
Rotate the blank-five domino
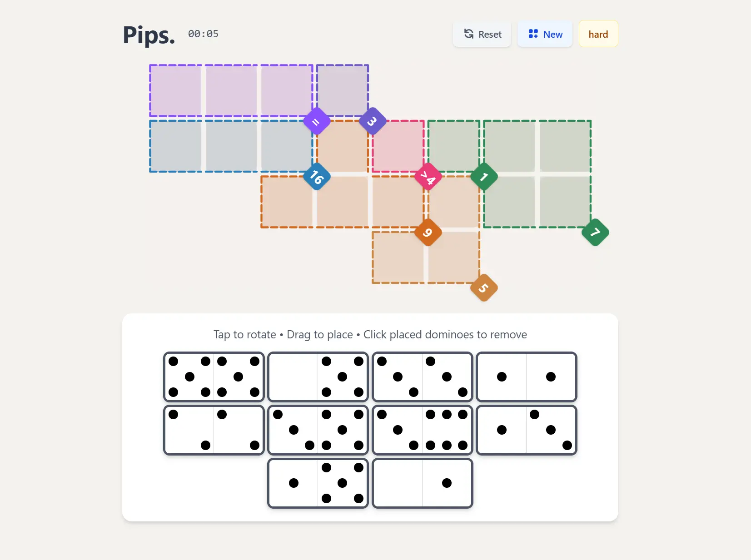click(318, 377)
